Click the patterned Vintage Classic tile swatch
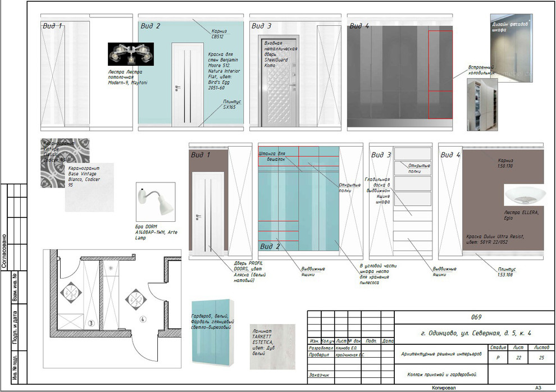This screenshot has height=392, width=556. click(57, 163)
